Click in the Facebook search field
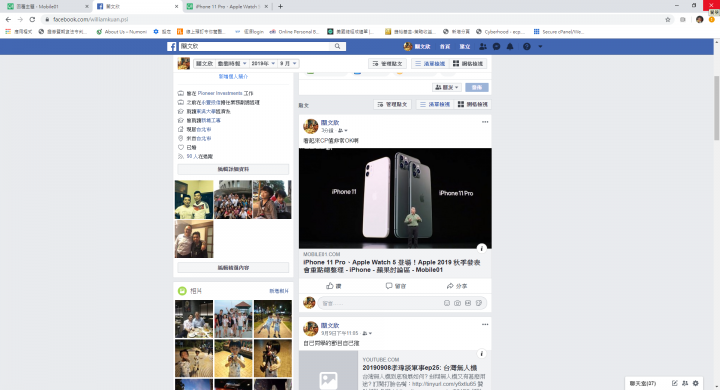Viewport: 720px width, 390px height. 255,46
